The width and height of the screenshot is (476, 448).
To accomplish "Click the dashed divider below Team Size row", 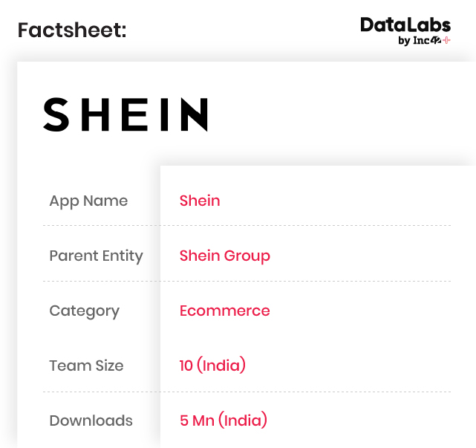I will [x=247, y=392].
